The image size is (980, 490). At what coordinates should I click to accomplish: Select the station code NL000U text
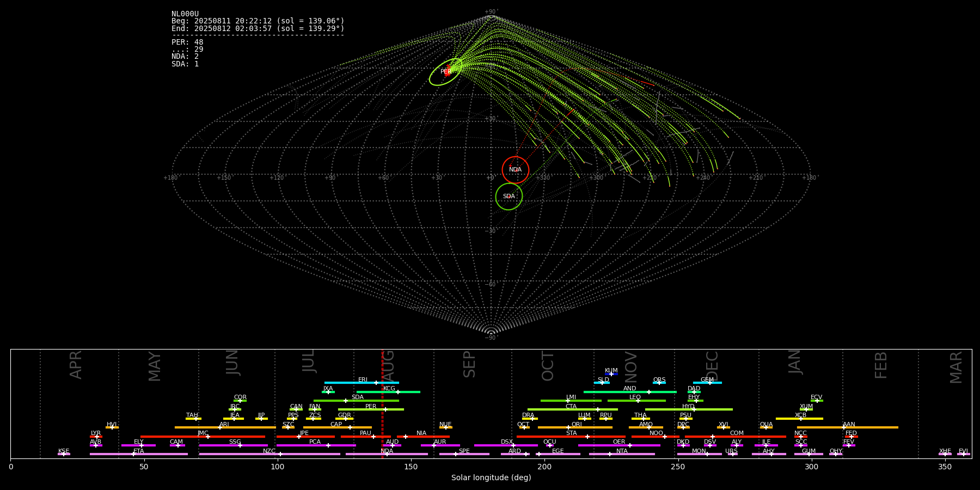click(x=185, y=14)
